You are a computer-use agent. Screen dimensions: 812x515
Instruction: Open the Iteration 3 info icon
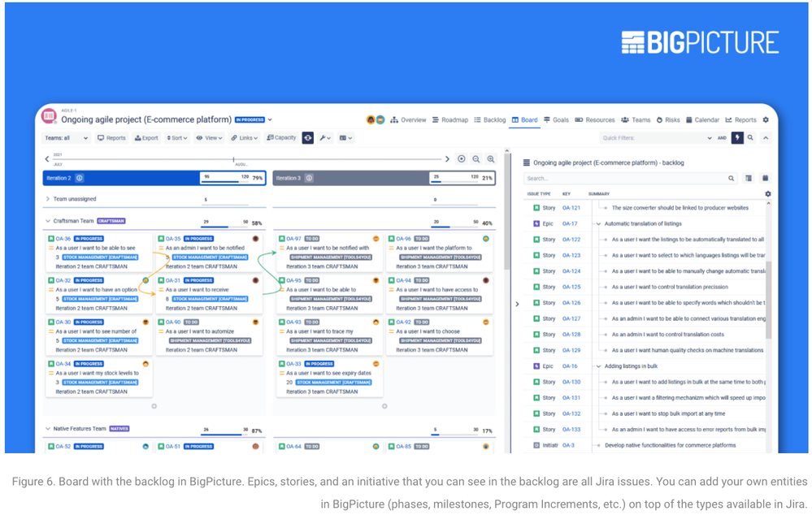pyautogui.click(x=309, y=178)
